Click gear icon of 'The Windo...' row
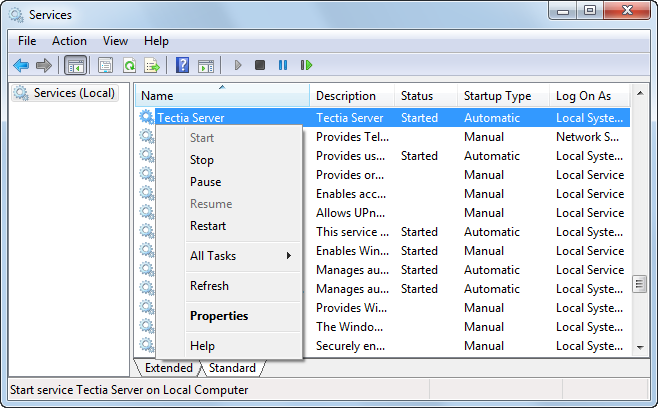 [146, 326]
